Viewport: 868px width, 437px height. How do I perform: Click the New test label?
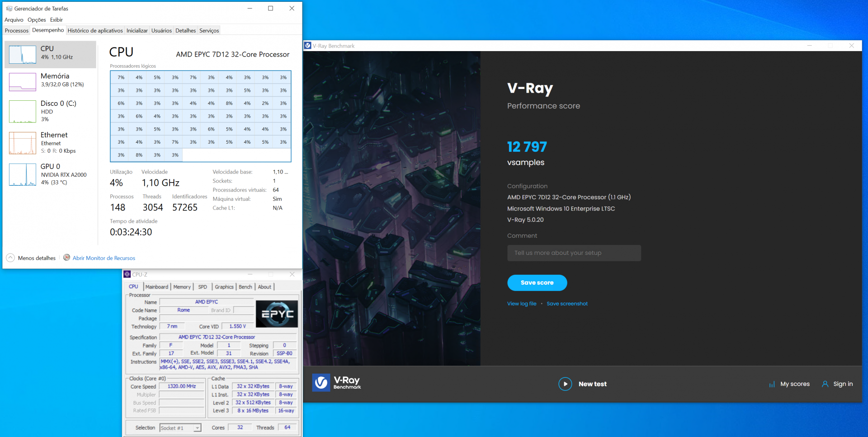click(x=593, y=384)
